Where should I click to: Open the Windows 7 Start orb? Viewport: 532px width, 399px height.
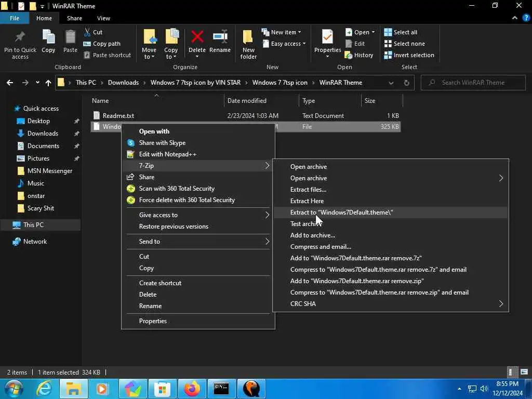point(13,389)
